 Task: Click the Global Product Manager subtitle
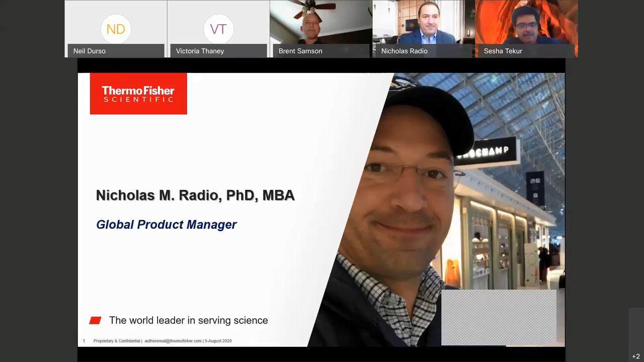coord(166,224)
